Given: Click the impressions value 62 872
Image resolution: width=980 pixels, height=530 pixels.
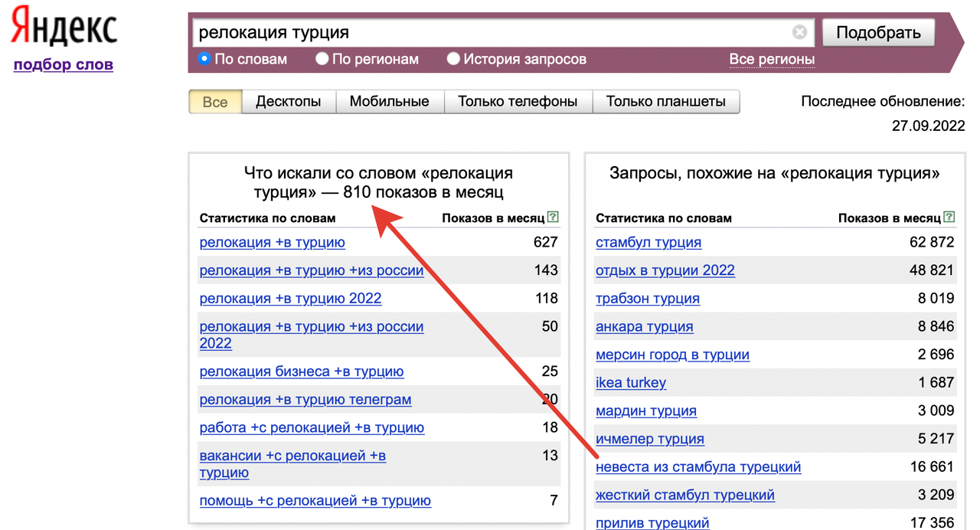Looking at the screenshot, I should (932, 242).
